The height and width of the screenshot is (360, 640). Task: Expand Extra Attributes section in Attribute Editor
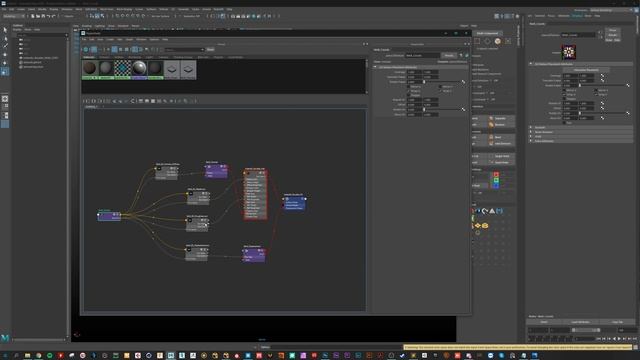[581, 141]
